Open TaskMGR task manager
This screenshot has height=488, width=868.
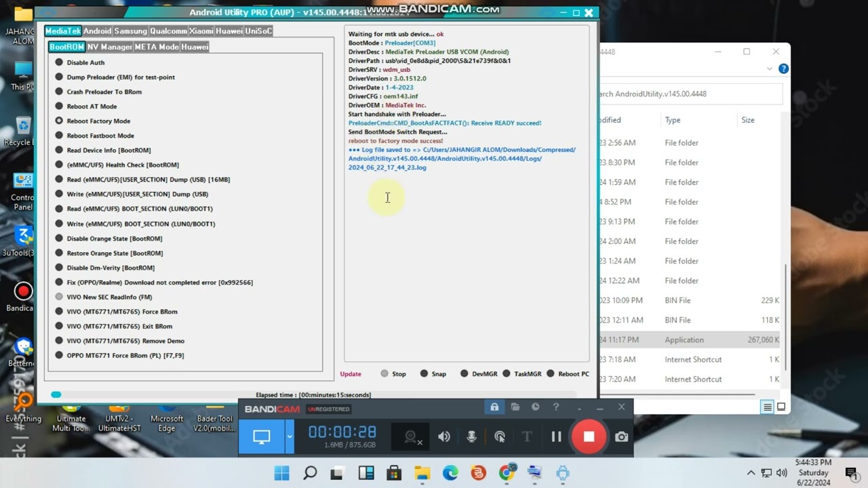click(x=522, y=374)
